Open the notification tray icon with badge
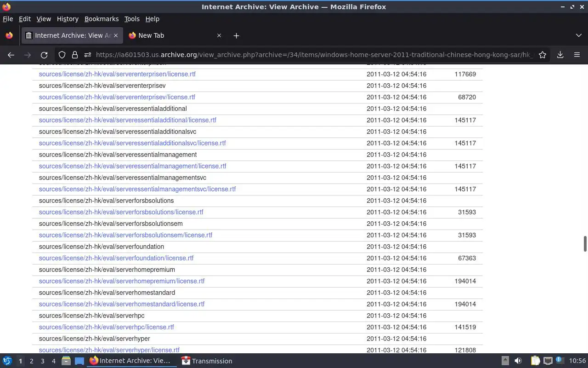Image resolution: width=588 pixels, height=368 pixels. pos(559,361)
